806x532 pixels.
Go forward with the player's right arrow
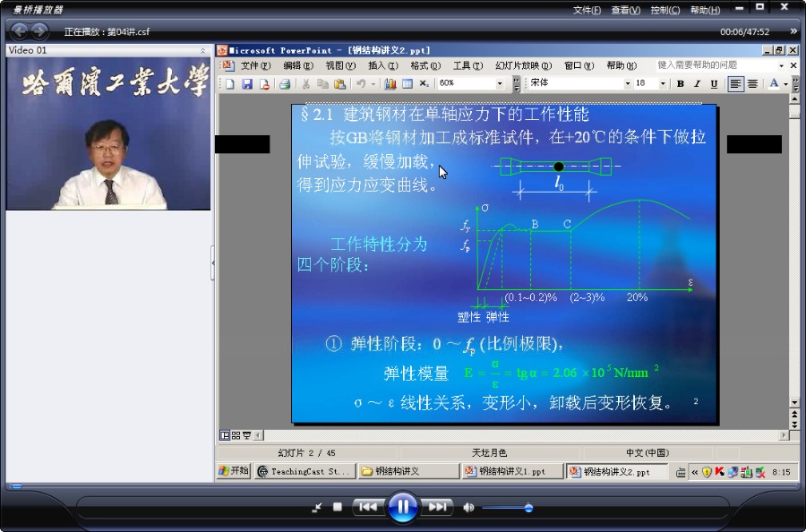click(x=39, y=31)
